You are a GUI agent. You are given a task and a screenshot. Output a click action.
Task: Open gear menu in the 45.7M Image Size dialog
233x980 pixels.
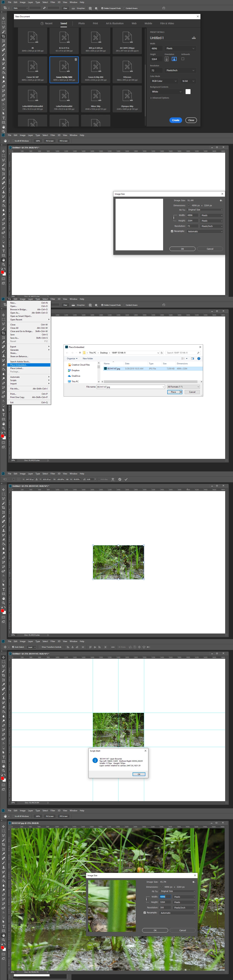click(193, 882)
